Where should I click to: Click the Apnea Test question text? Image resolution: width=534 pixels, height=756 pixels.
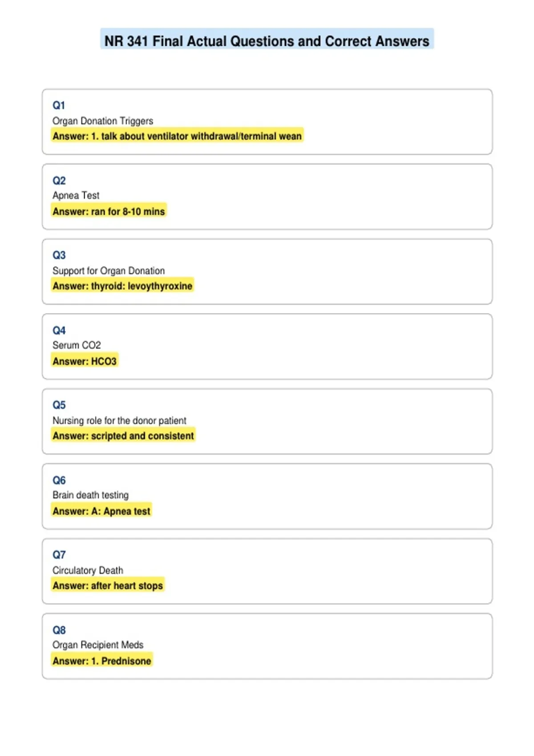[x=76, y=196]
